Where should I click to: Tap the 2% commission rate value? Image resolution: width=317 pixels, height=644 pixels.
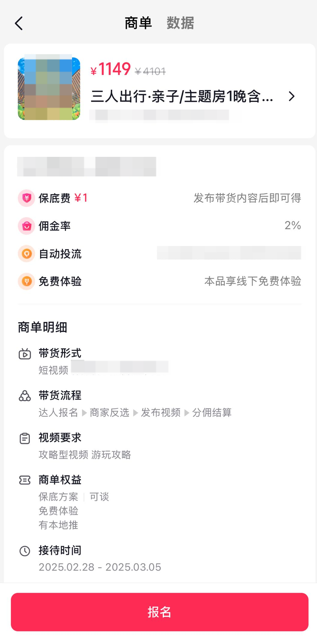[x=293, y=226]
